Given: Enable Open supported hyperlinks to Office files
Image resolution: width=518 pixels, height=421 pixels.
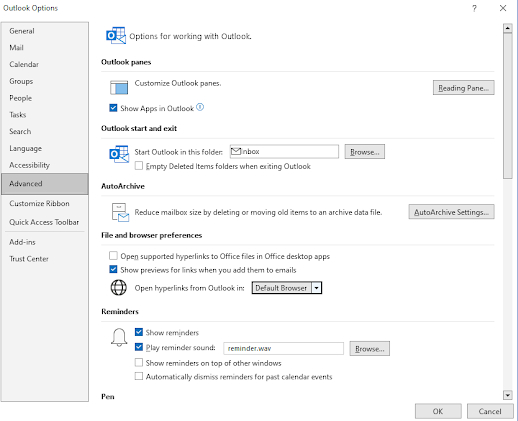Looking at the screenshot, I should point(113,256).
